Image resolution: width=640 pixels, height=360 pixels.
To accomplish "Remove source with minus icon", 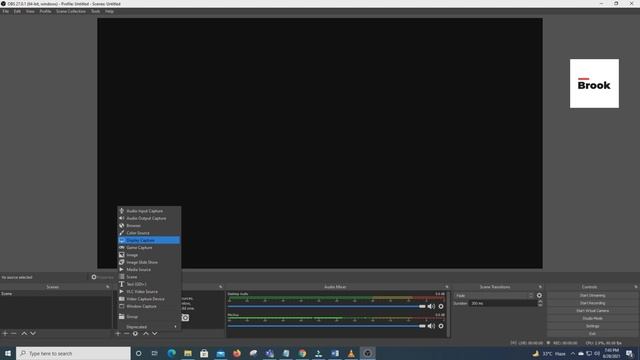I will (127, 333).
